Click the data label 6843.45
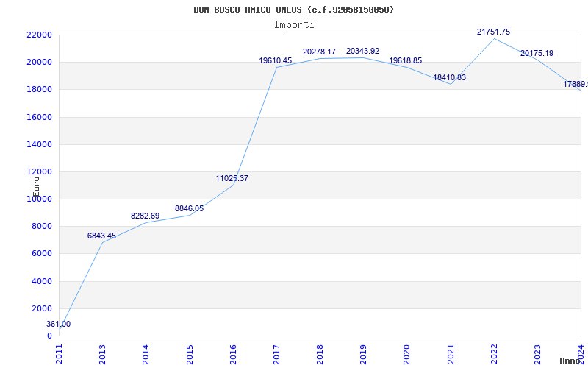The image size is (588, 368). tap(101, 236)
